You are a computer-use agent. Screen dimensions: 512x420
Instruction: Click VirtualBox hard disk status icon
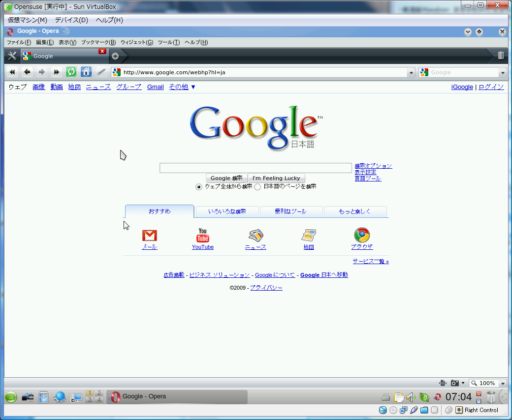[x=383, y=410]
